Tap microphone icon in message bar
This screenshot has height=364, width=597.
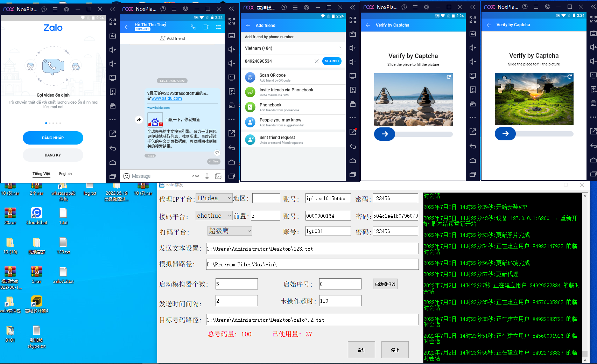click(207, 176)
